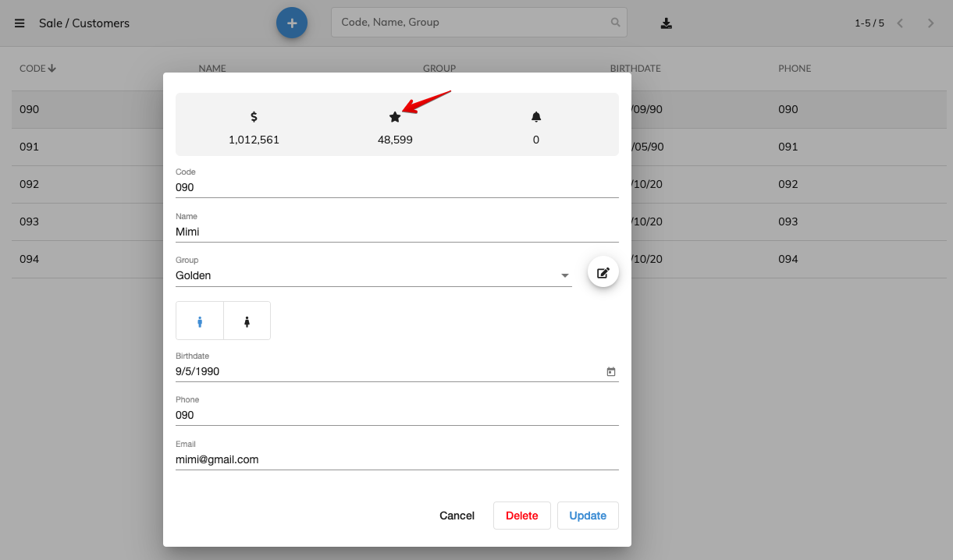The height and width of the screenshot is (560, 953).
Task: Click the bell notifications icon
Action: (536, 117)
